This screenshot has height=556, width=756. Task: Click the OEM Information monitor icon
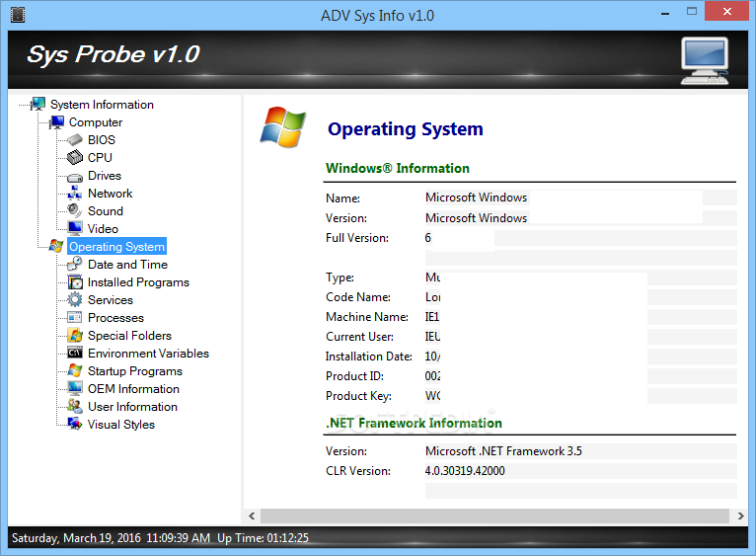click(x=75, y=388)
